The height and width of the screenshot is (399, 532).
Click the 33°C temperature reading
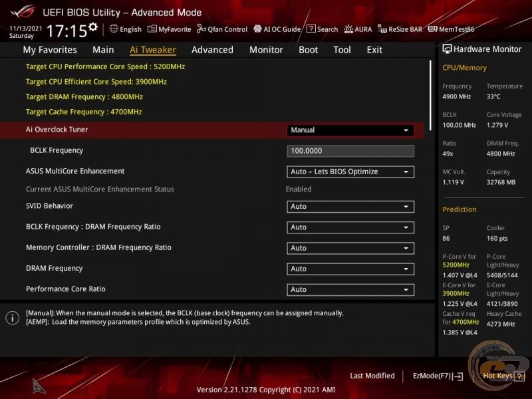click(493, 96)
